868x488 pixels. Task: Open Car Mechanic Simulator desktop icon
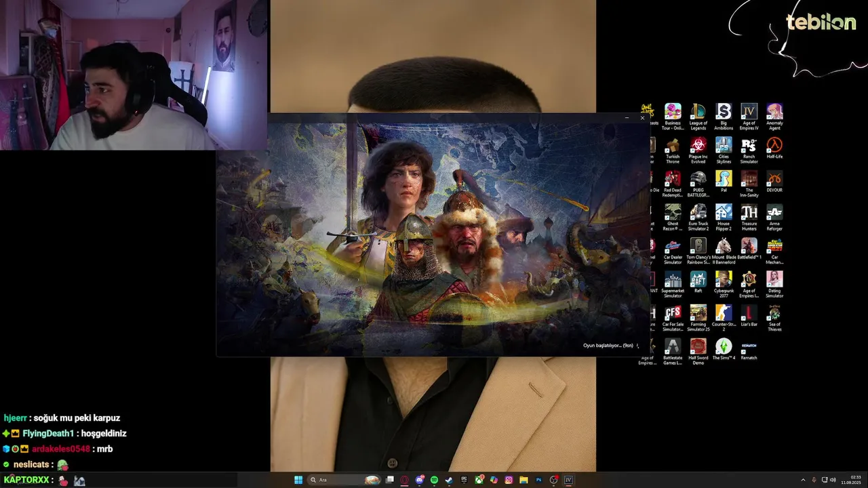(x=774, y=251)
